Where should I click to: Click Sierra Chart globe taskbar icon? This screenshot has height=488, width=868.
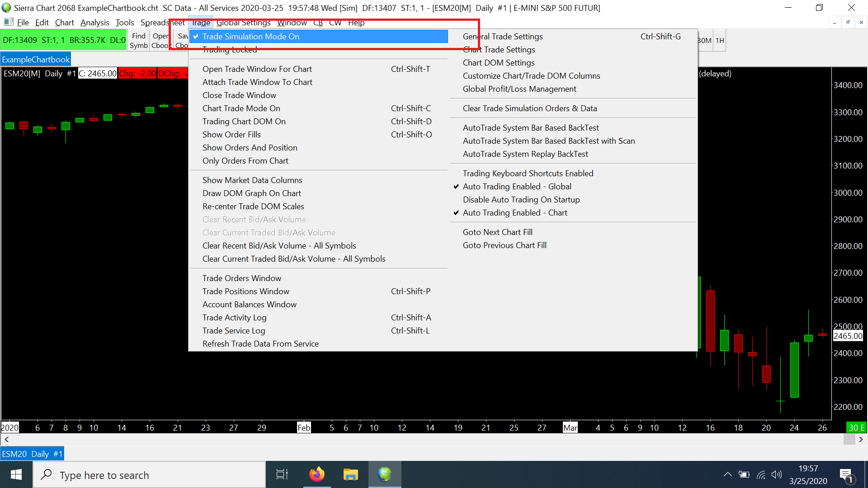[385, 474]
